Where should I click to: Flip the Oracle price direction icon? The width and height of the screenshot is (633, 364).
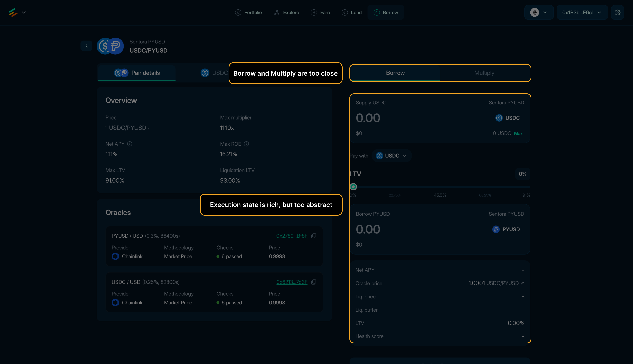pos(522,283)
